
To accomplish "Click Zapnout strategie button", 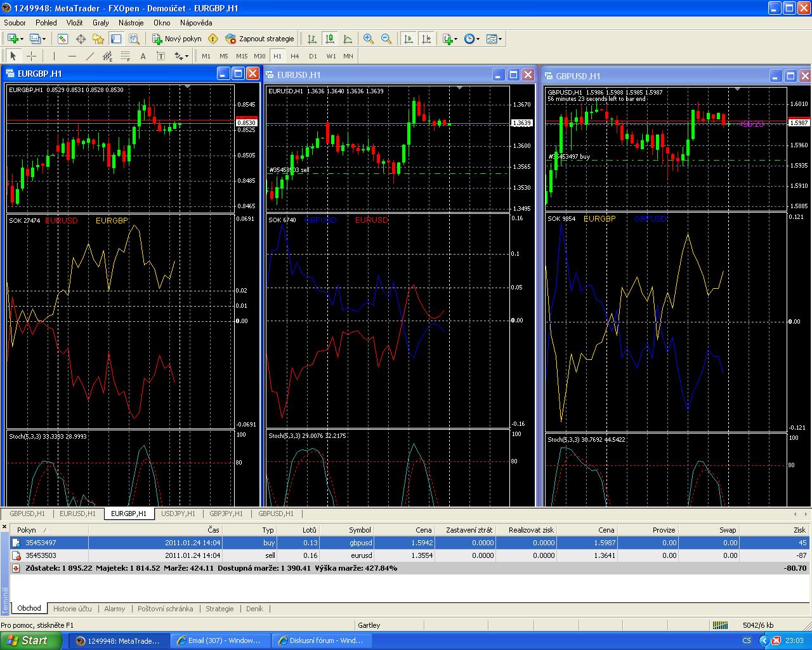I will pos(260,39).
